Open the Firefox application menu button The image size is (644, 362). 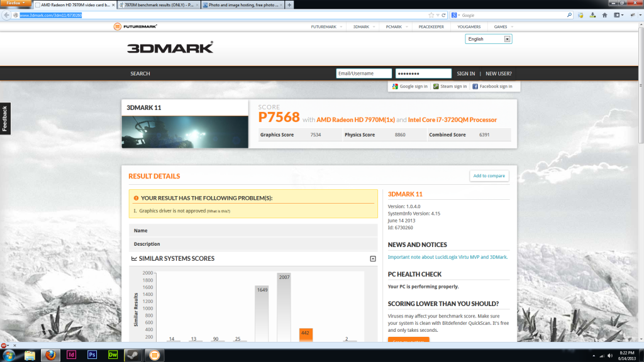coord(16,3)
